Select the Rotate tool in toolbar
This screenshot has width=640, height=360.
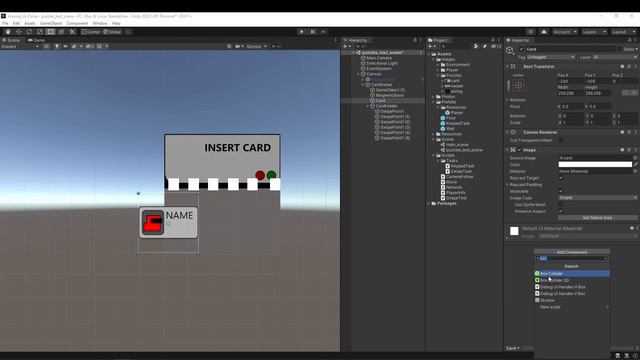29,32
